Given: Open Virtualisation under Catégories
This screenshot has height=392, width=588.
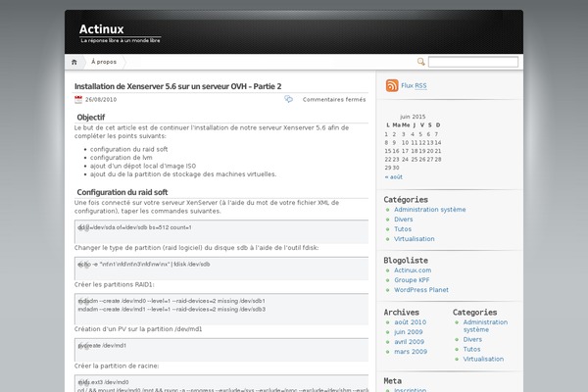Looking at the screenshot, I should point(415,238).
